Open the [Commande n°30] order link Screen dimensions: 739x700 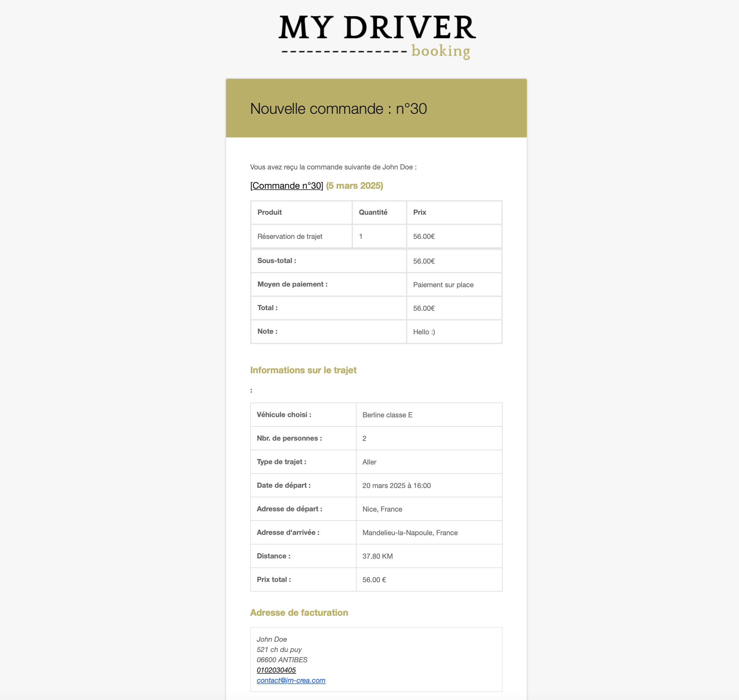(286, 185)
